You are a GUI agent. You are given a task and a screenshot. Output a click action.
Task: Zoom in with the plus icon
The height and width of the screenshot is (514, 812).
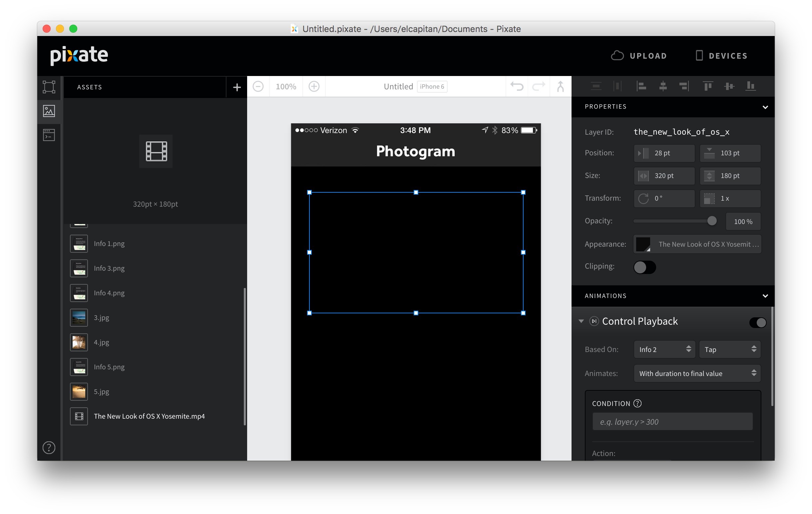(314, 86)
